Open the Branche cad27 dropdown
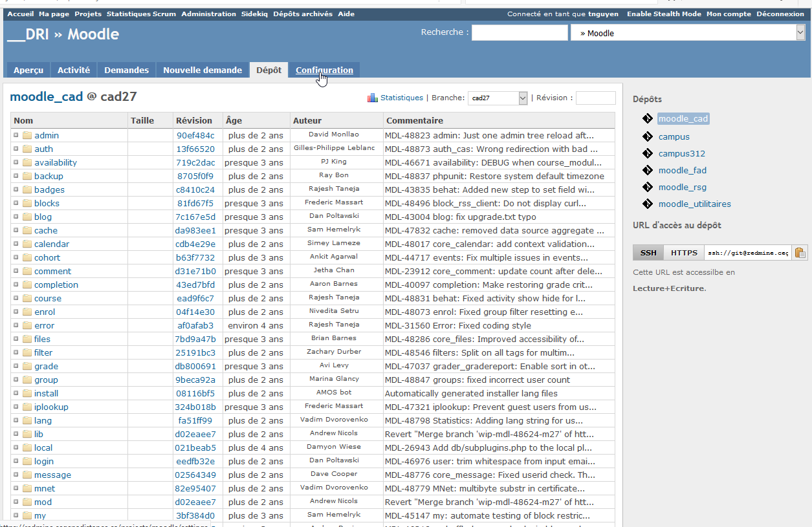The width and height of the screenshot is (812, 527). click(x=498, y=98)
